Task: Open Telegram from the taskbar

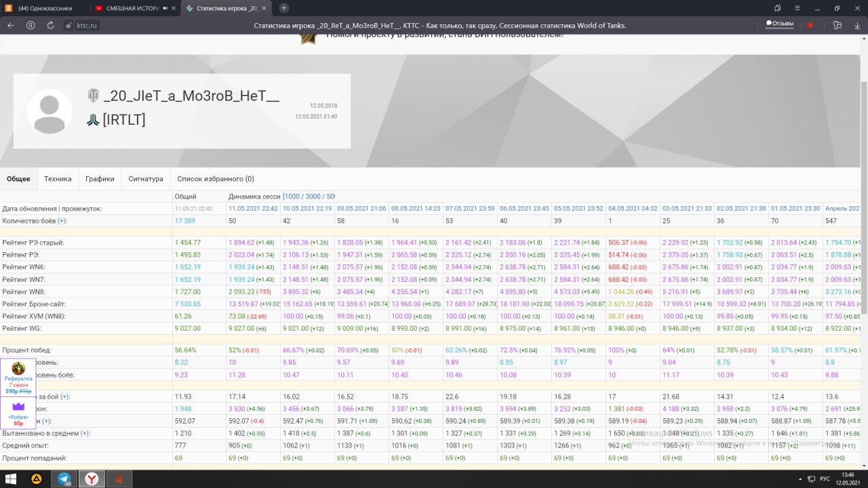Action: 64,479
